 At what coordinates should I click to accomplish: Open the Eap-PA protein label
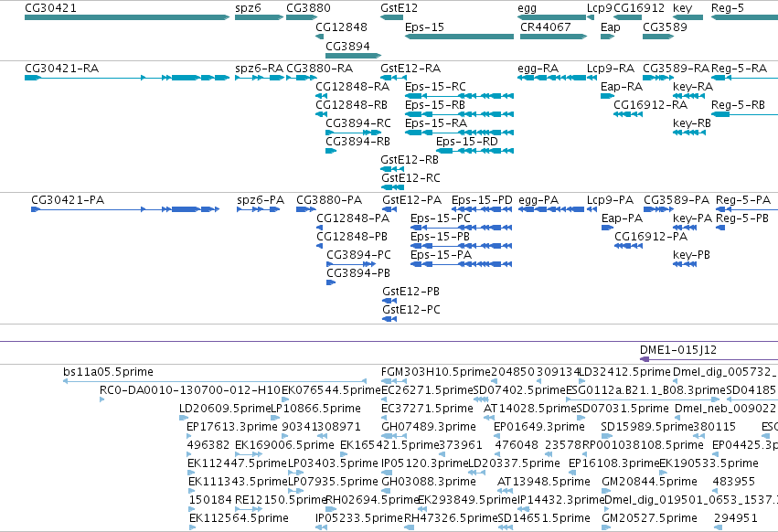(x=622, y=218)
